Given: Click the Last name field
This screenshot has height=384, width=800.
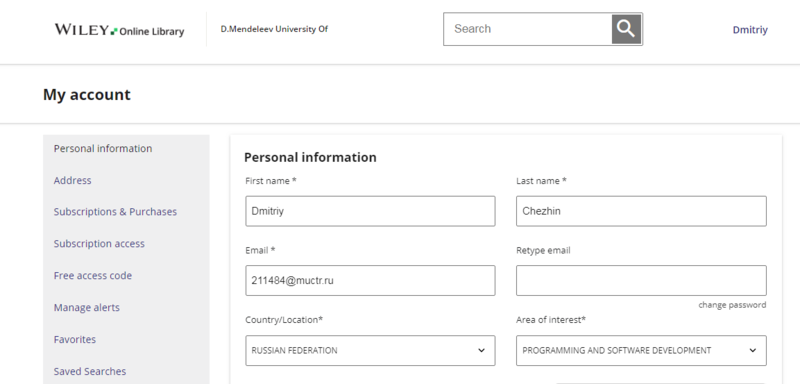Looking at the screenshot, I should (x=641, y=211).
